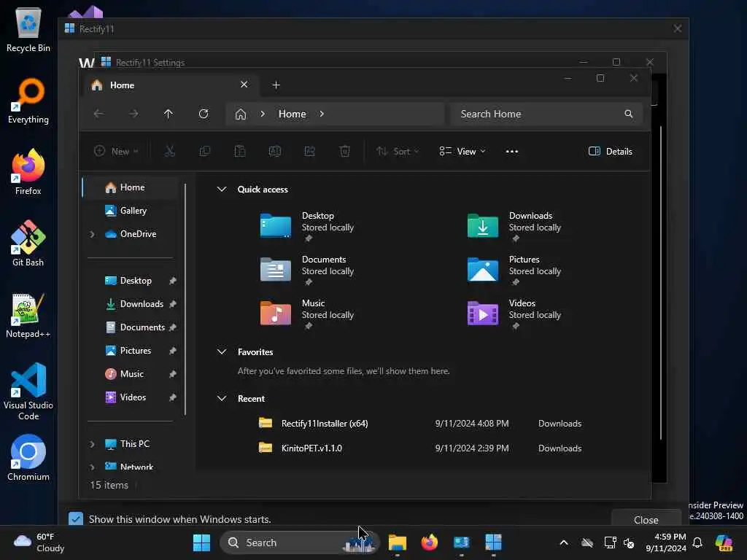747x560 pixels.
Task: Click the Delete trash icon
Action: (345, 152)
